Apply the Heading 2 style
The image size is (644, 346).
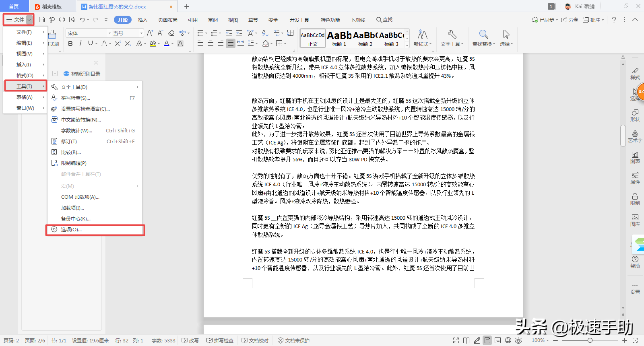pos(365,39)
